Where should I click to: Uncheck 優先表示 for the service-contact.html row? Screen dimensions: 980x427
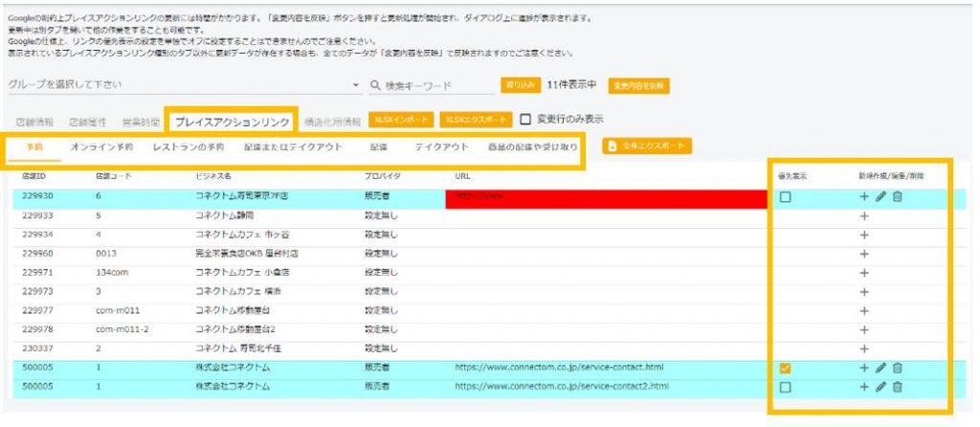click(785, 368)
